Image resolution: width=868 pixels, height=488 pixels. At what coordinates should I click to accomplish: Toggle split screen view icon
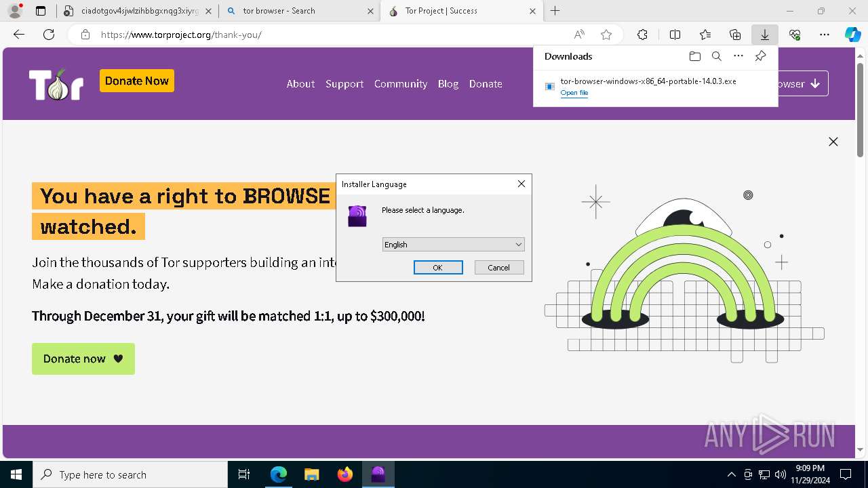[x=675, y=35]
